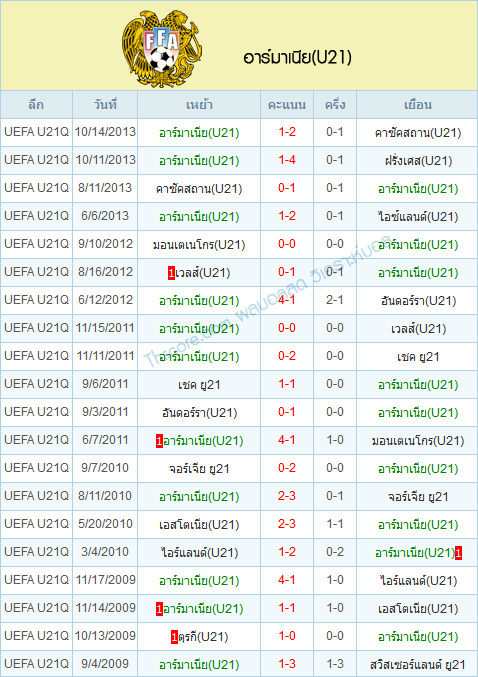Open away team อันดอร์รา(U21) in the 6/12/2012 row

coord(418,301)
